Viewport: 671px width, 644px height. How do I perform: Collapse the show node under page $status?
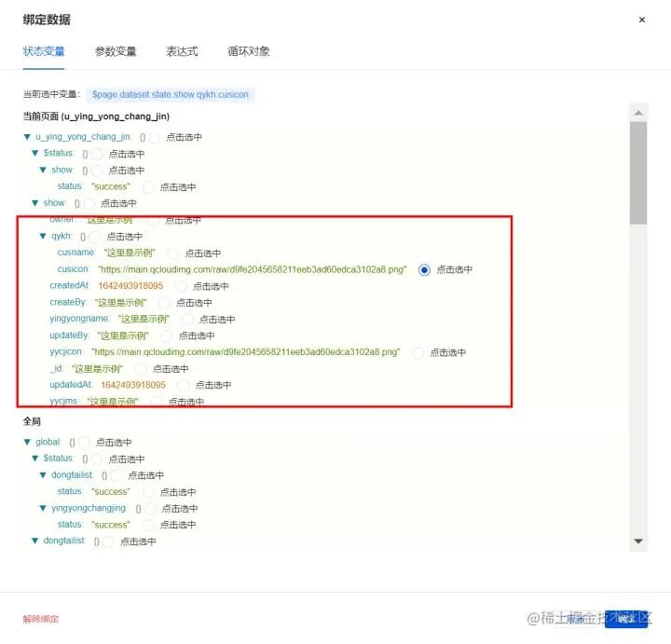pyautogui.click(x=43, y=170)
